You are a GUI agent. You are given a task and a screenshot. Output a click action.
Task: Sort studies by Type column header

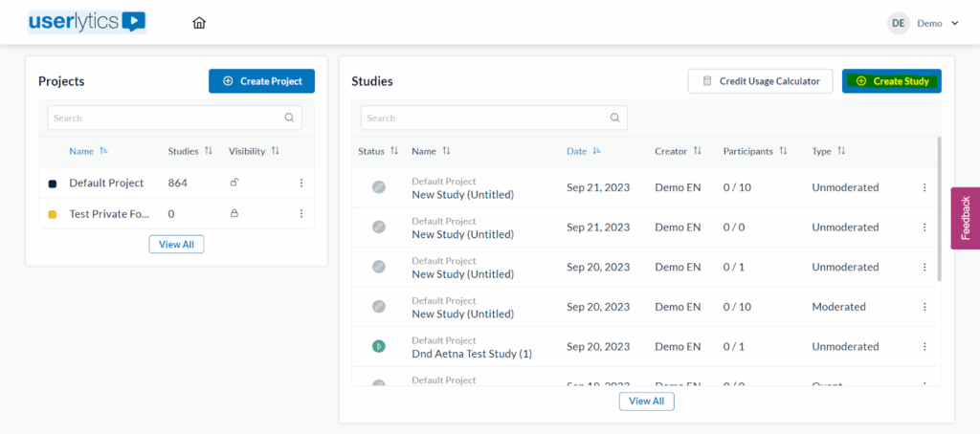[x=828, y=151]
